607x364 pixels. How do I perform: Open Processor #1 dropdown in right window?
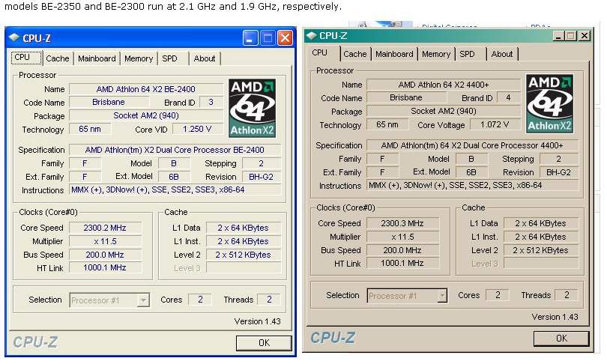pos(407,296)
